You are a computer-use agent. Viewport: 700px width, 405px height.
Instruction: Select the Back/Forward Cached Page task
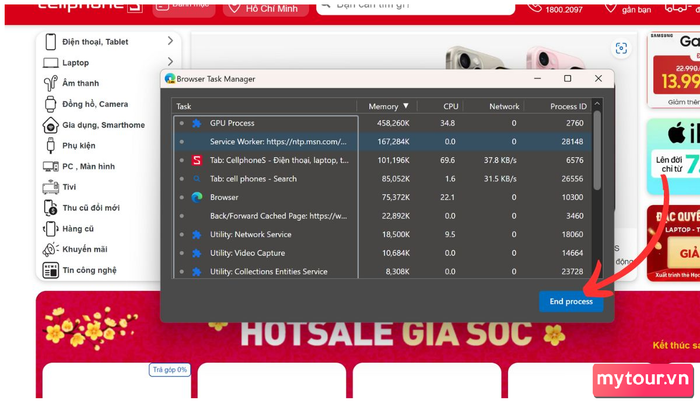tap(383, 216)
